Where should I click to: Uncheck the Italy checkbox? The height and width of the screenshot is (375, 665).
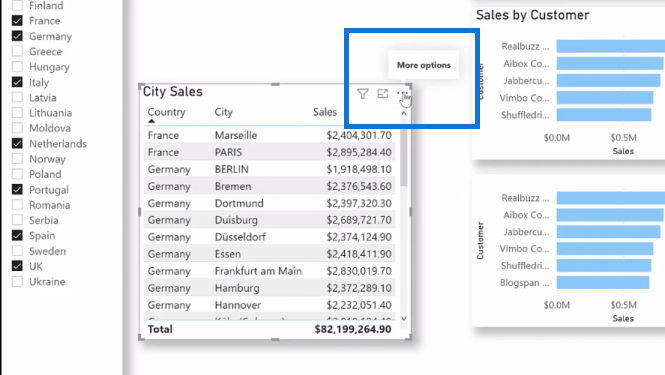17,82
